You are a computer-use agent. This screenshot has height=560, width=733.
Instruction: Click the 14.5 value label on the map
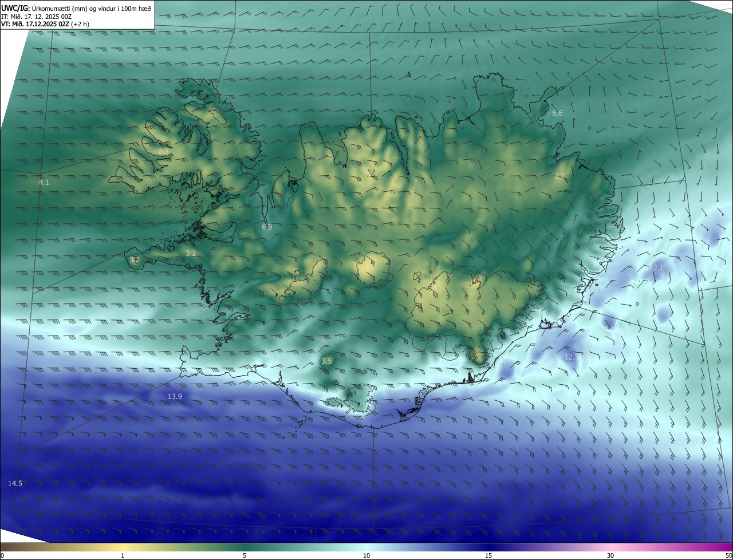point(15,484)
